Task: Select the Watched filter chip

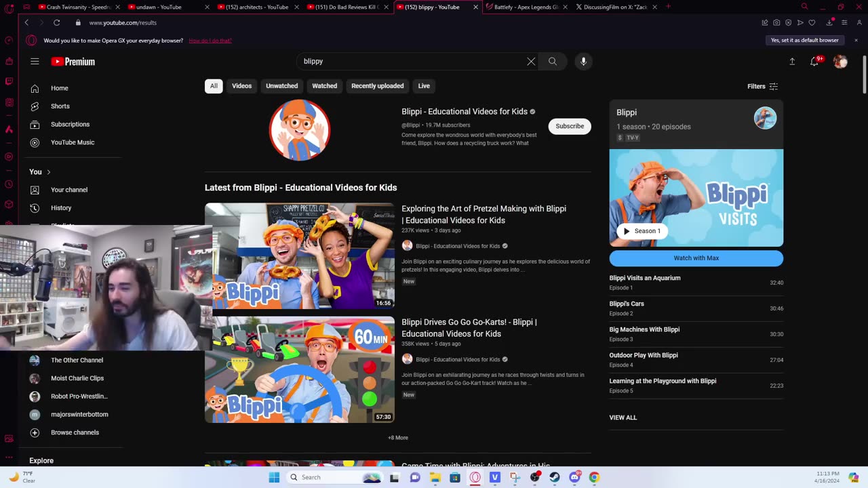Action: coord(324,86)
